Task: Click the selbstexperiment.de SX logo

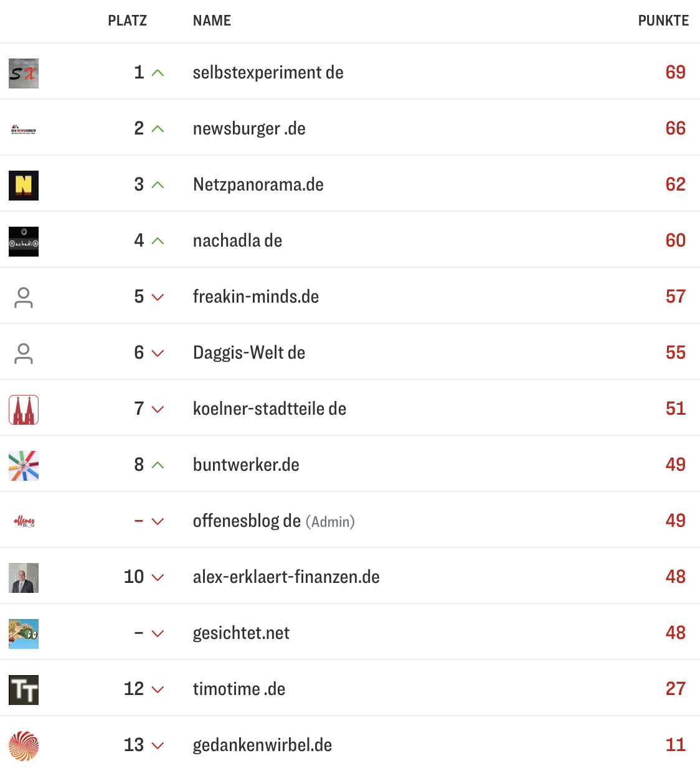Action: 23,73
